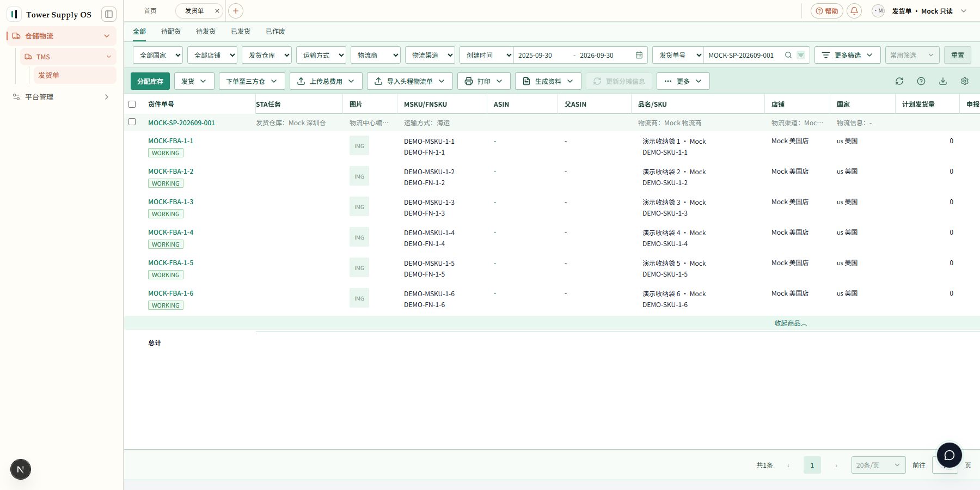Screen dimensions: 980x490
Task: Open the calendar date picker icon
Action: click(x=639, y=55)
